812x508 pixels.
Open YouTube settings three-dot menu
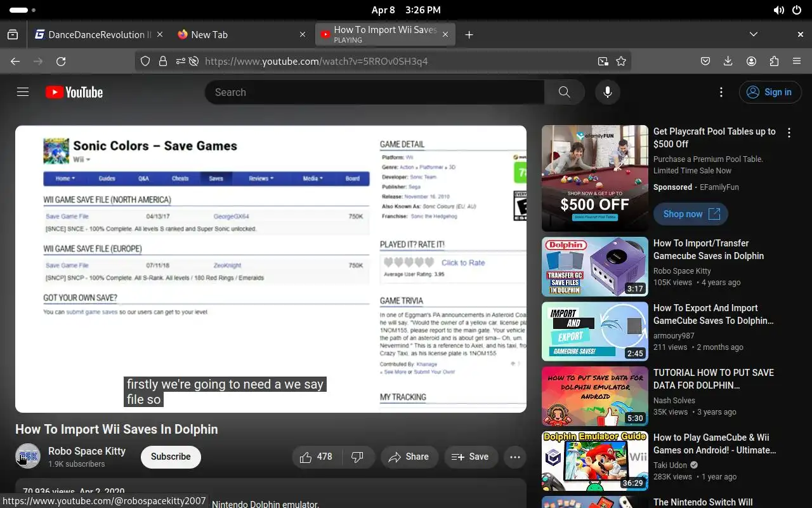721,92
